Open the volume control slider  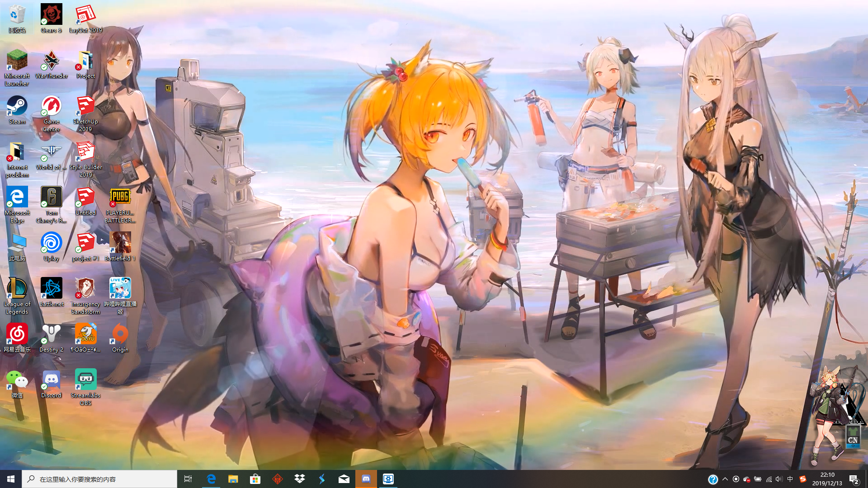pyautogui.click(x=778, y=479)
